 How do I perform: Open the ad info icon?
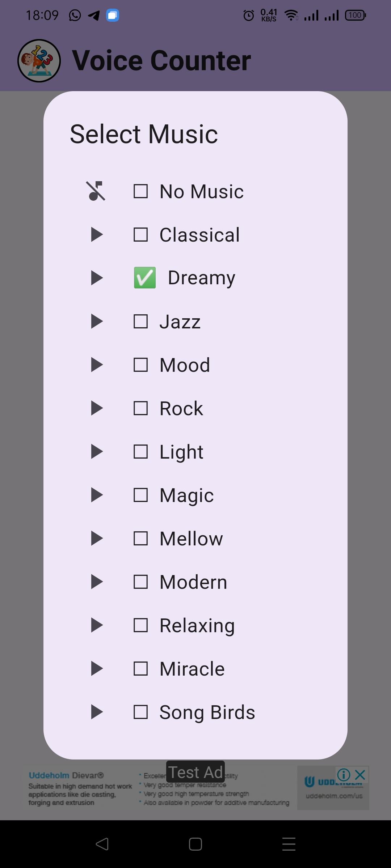344,775
